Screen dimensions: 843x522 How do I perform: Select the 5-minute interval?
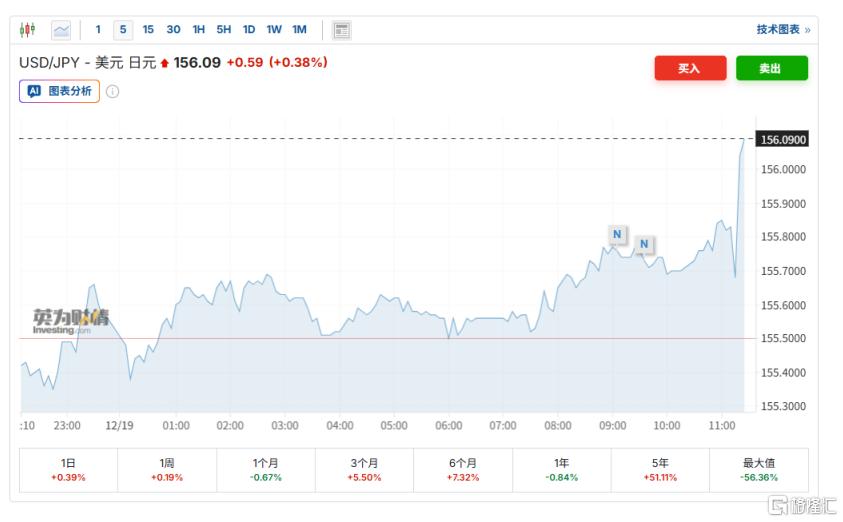pyautogui.click(x=123, y=30)
